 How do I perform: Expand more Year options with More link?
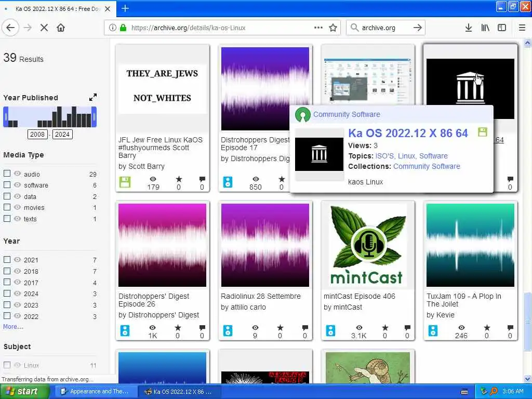[13, 326]
